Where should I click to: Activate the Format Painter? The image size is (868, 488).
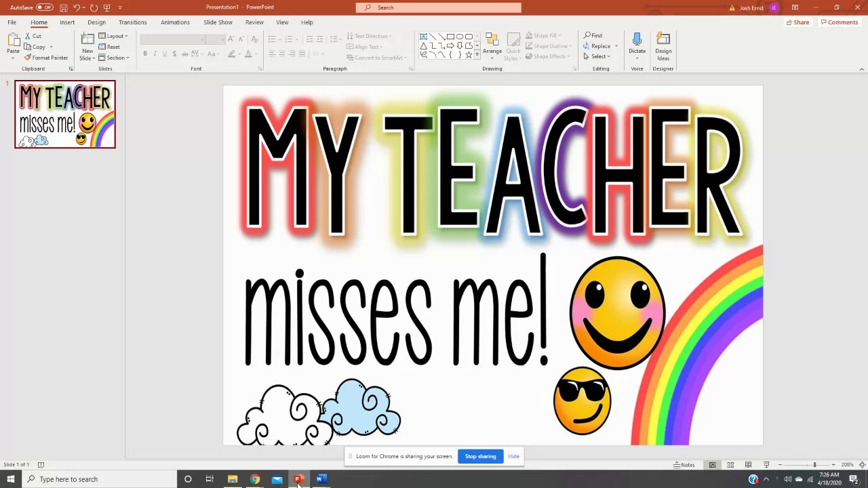[46, 58]
